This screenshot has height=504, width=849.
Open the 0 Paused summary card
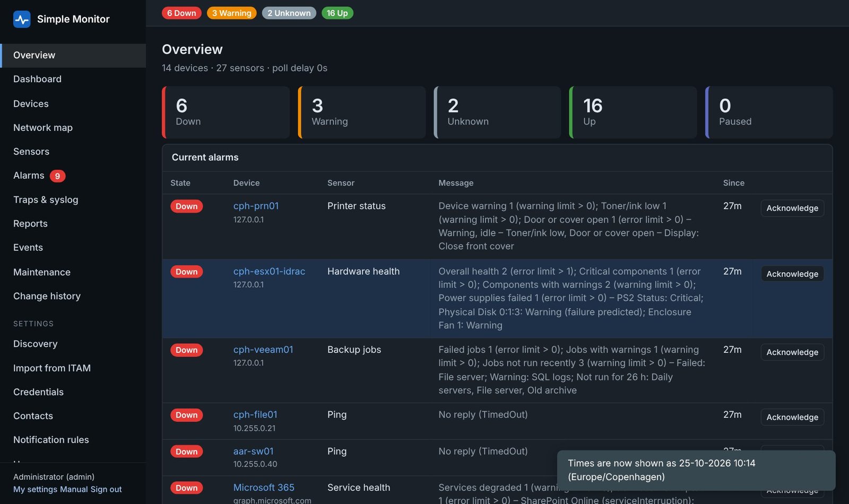pyautogui.click(x=769, y=112)
